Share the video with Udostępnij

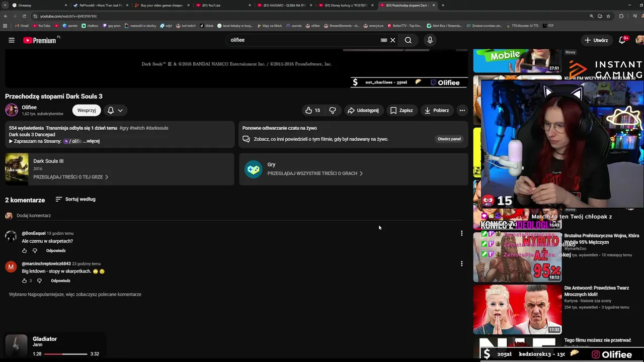[363, 110]
